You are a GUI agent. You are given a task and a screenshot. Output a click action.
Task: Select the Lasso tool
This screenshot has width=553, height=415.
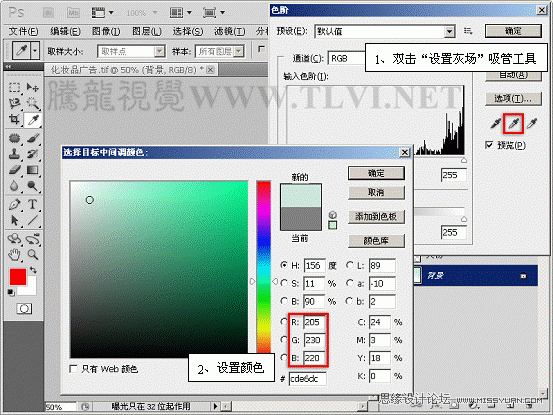15,103
